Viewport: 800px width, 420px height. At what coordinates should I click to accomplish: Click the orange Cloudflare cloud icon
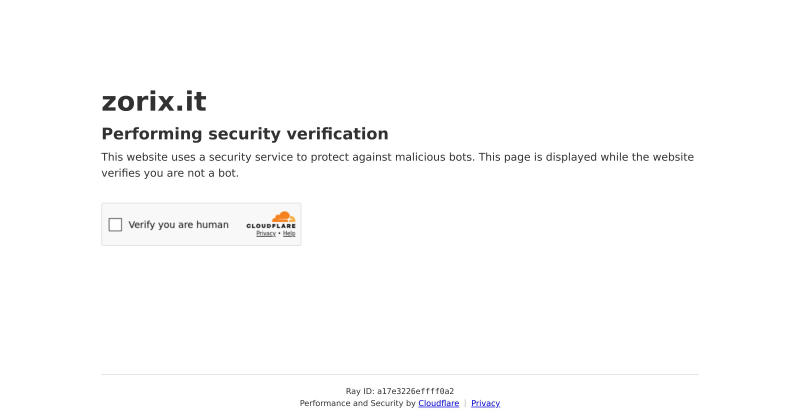coord(283,217)
